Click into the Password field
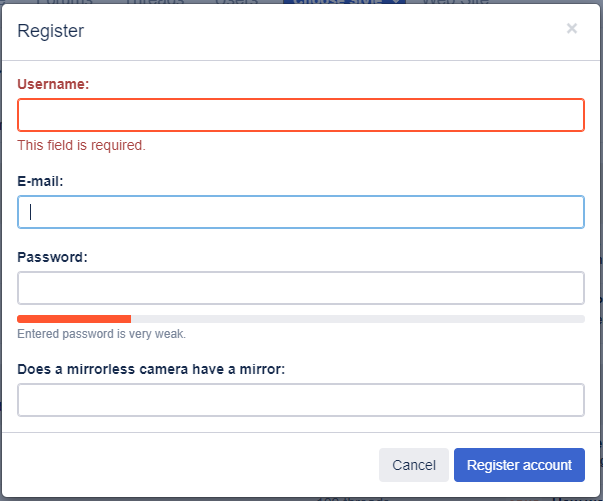 [301, 288]
